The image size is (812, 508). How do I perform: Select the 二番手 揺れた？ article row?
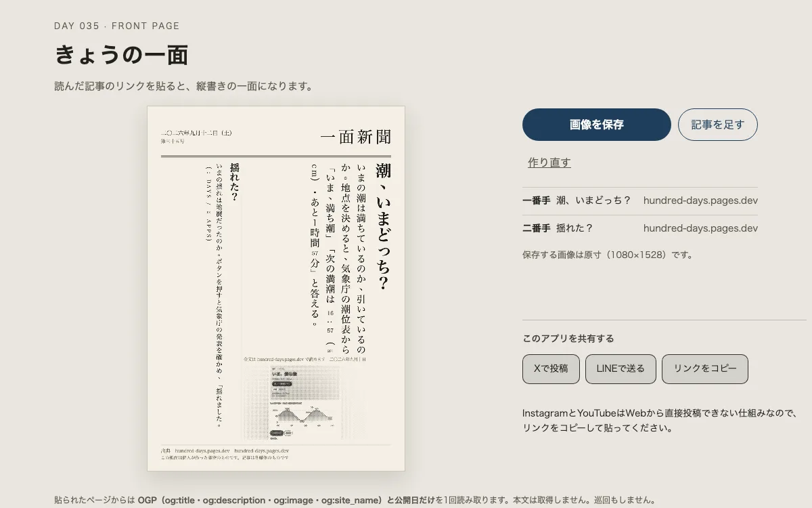click(x=640, y=228)
